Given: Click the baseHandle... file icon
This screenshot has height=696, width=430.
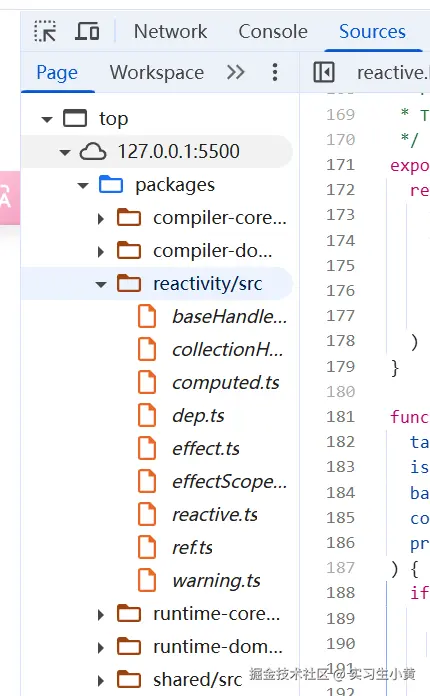Looking at the screenshot, I should point(147,316).
